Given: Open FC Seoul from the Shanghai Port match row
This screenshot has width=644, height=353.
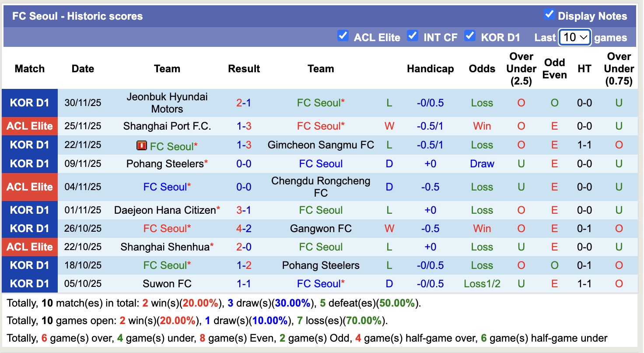Looking at the screenshot, I should 321,126.
